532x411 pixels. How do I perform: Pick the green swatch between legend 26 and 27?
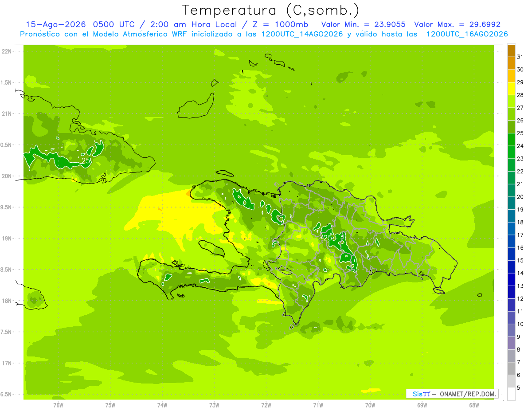click(x=511, y=114)
